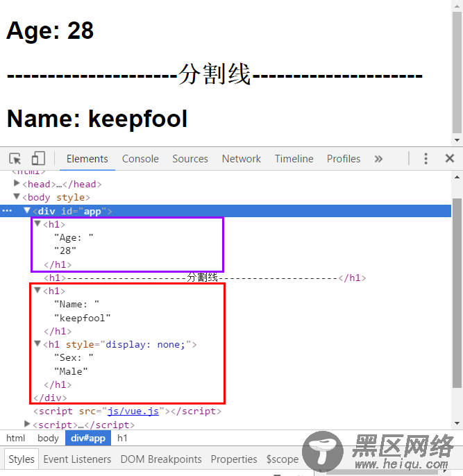This screenshot has height=476, width=463.
Task: Activate the inspect element picker icon
Action: coord(15,158)
